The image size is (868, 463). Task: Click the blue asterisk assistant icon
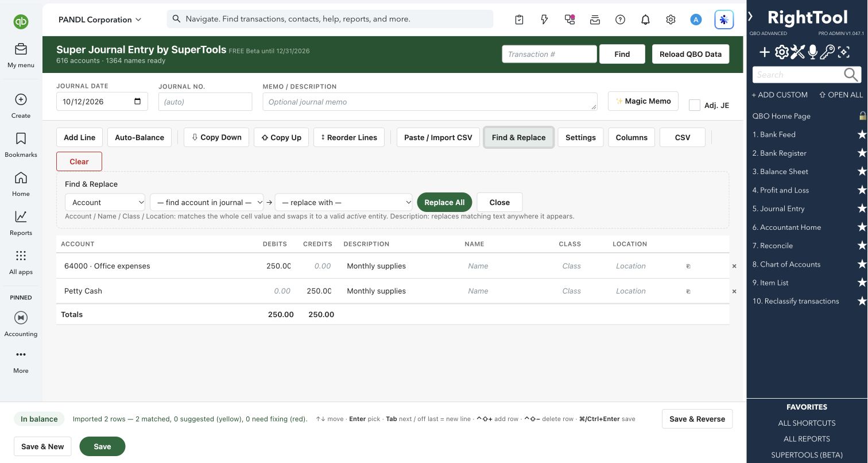pyautogui.click(x=724, y=20)
